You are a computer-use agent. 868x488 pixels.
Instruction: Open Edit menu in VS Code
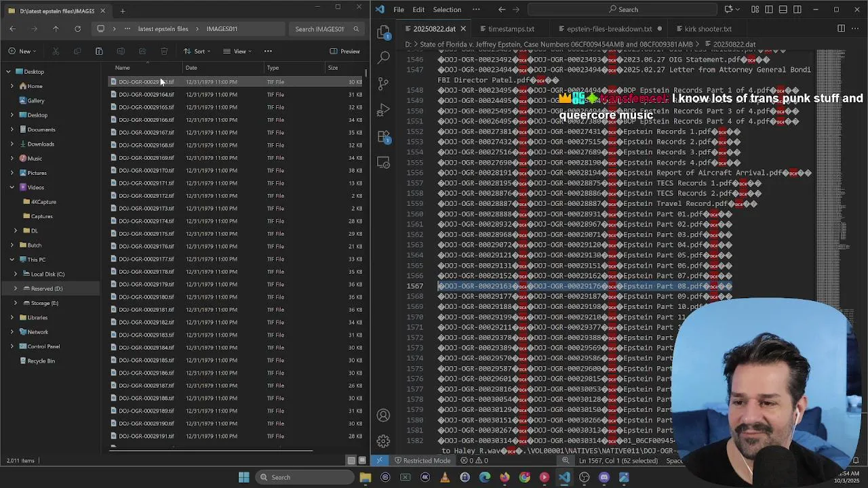coord(418,9)
